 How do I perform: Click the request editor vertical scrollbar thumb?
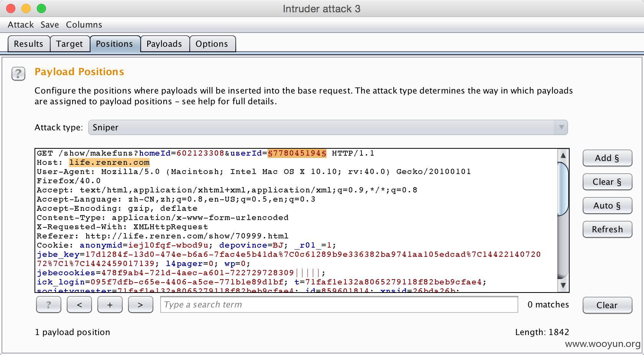[x=563, y=189]
